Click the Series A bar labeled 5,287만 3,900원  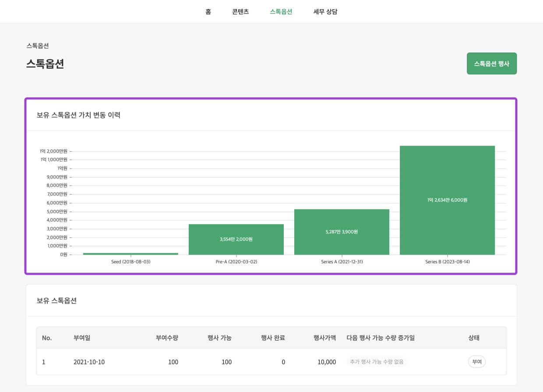tap(342, 232)
